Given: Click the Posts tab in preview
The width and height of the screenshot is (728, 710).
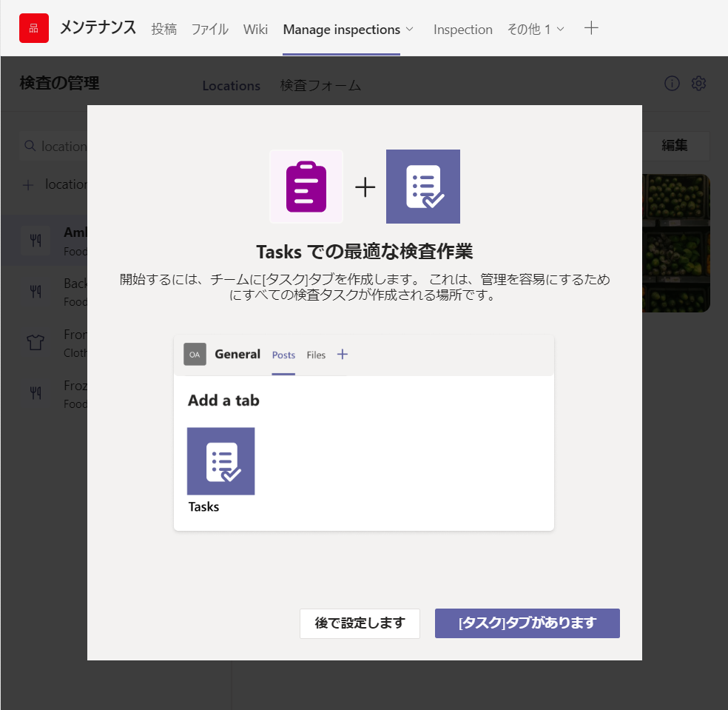Looking at the screenshot, I should (283, 355).
